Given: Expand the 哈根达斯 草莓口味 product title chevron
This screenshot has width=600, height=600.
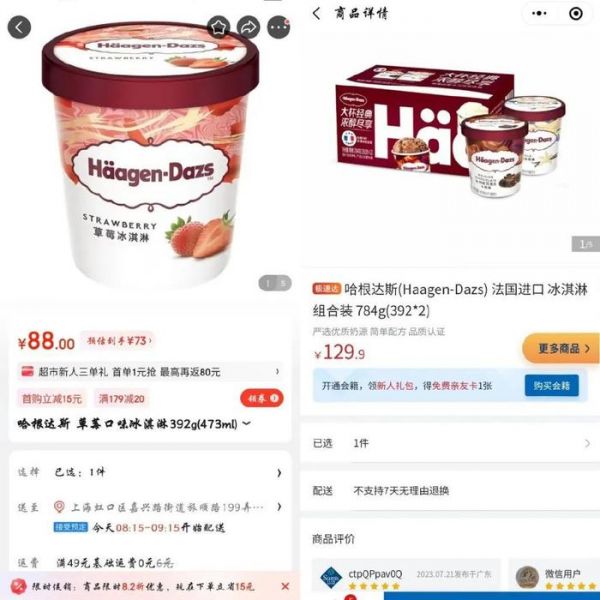Looking at the screenshot, I should (247, 423).
